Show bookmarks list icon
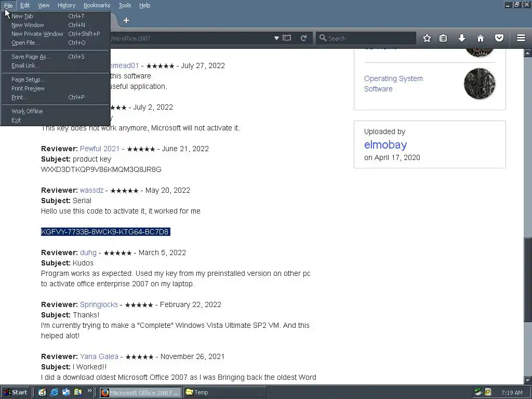Screen dimensions: 532x399 [443, 38]
